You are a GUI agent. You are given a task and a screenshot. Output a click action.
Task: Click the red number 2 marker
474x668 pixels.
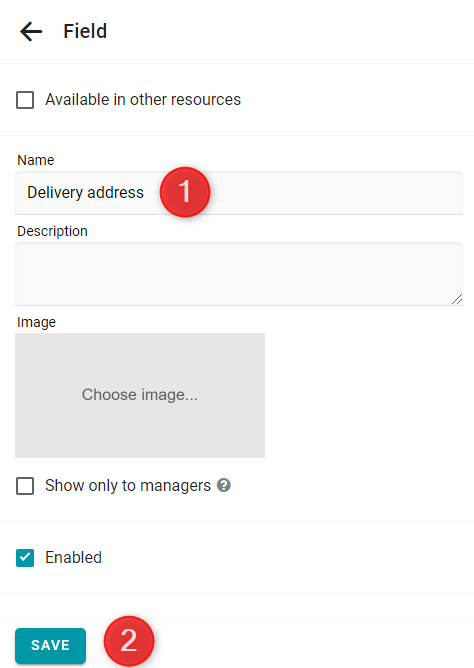(x=129, y=641)
